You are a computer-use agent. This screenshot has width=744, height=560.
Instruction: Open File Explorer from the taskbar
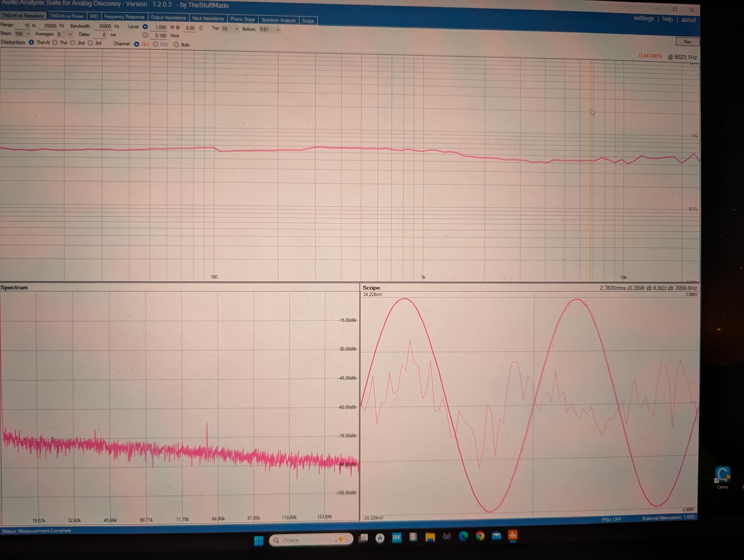pos(430,537)
